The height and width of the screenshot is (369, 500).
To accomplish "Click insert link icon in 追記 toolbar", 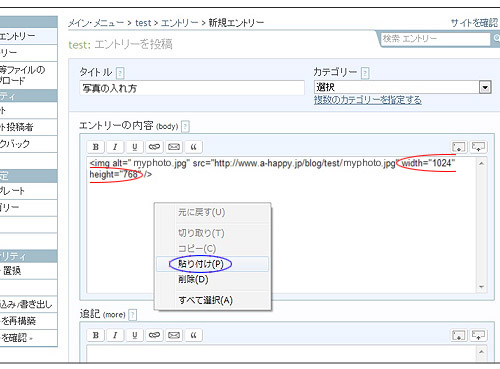I will pos(154,335).
